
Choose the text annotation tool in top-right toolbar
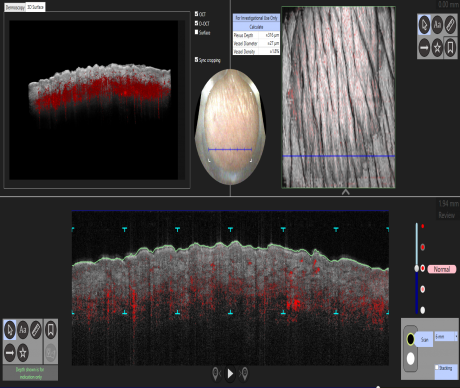point(437,25)
